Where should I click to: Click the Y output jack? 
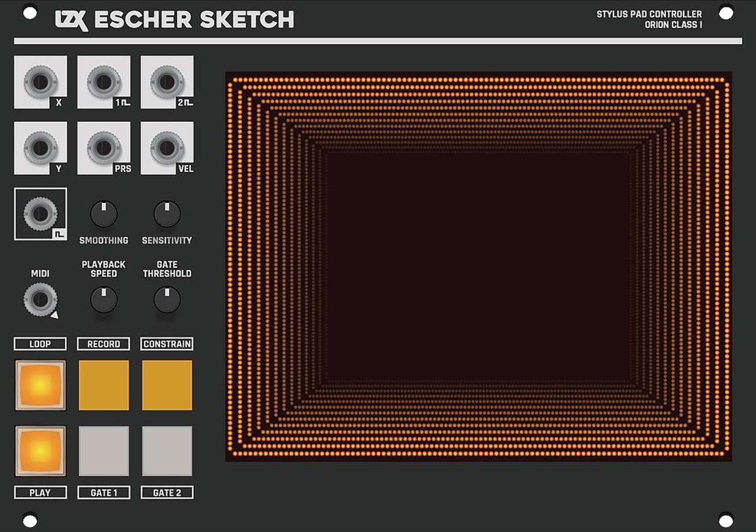[x=40, y=148]
